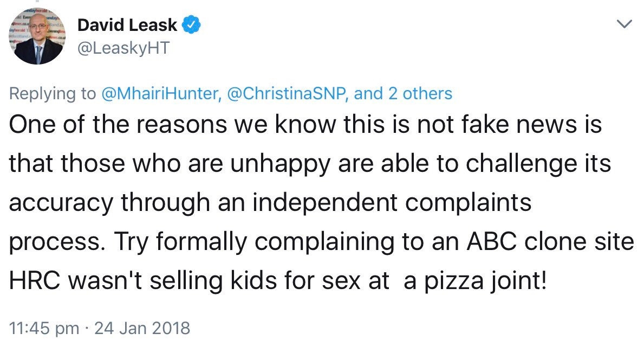The image size is (644, 346).
Task: Click the first line starting "One of the reasons"
Action: click(x=305, y=124)
